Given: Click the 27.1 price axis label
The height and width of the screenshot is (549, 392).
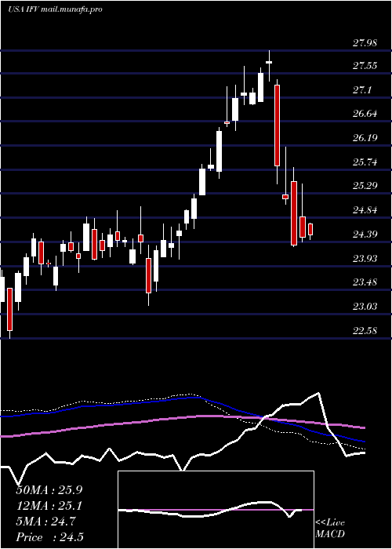Looking at the screenshot, I should [x=362, y=90].
